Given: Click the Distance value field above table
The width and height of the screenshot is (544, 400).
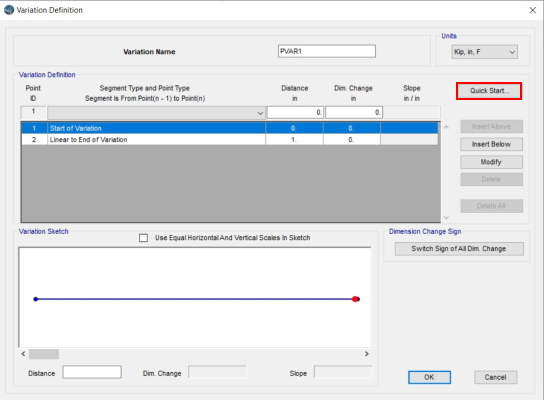Looking at the screenshot, I should point(295,112).
